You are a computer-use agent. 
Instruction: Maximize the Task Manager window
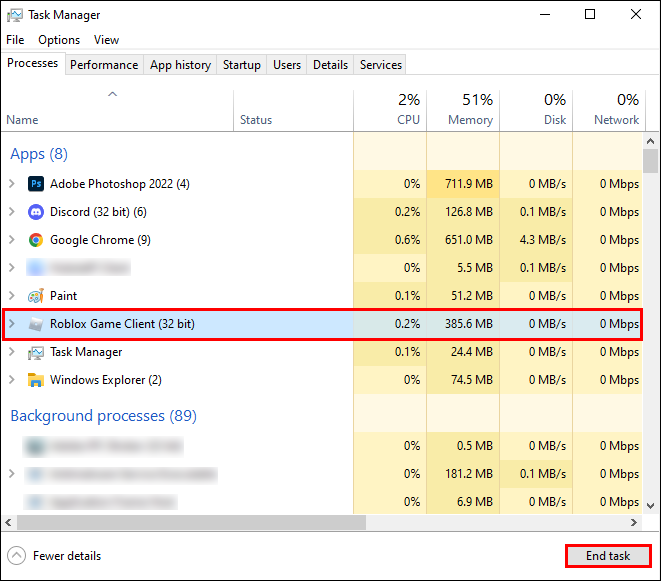[x=590, y=14]
